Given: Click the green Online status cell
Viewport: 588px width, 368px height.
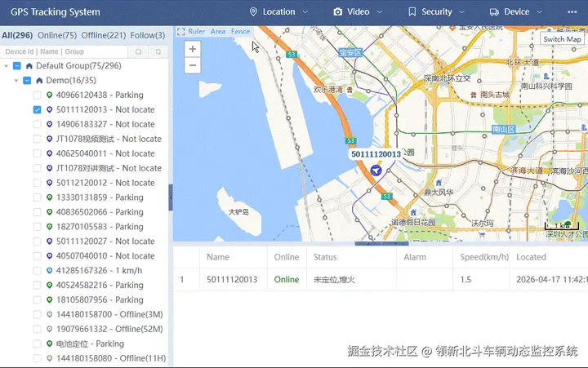Looking at the screenshot, I should pos(287,280).
